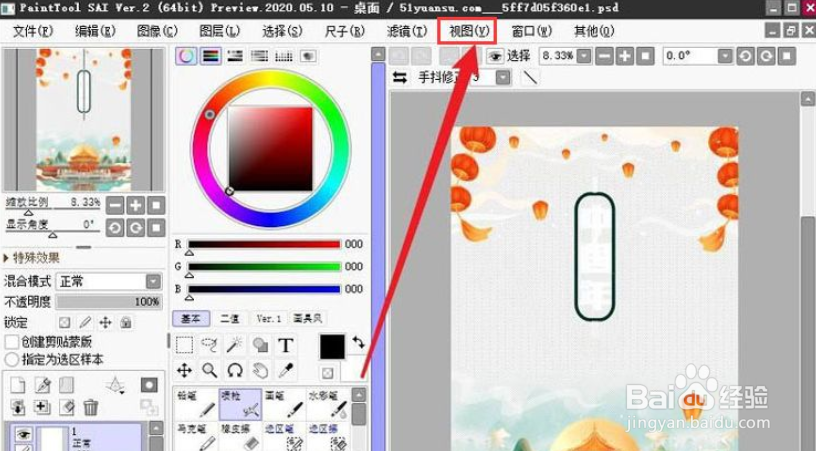Select the Text tool
Viewport: 816px width, 451px height.
point(285,345)
